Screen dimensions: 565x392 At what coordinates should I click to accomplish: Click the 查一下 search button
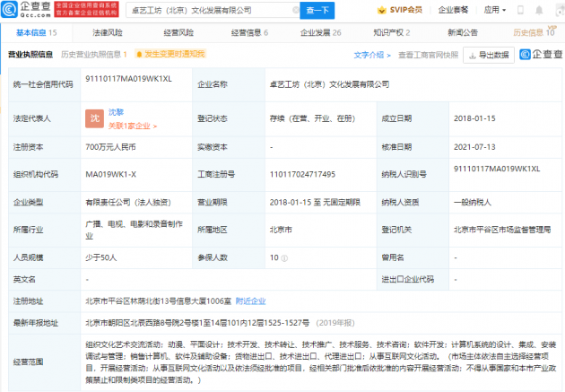click(x=317, y=11)
